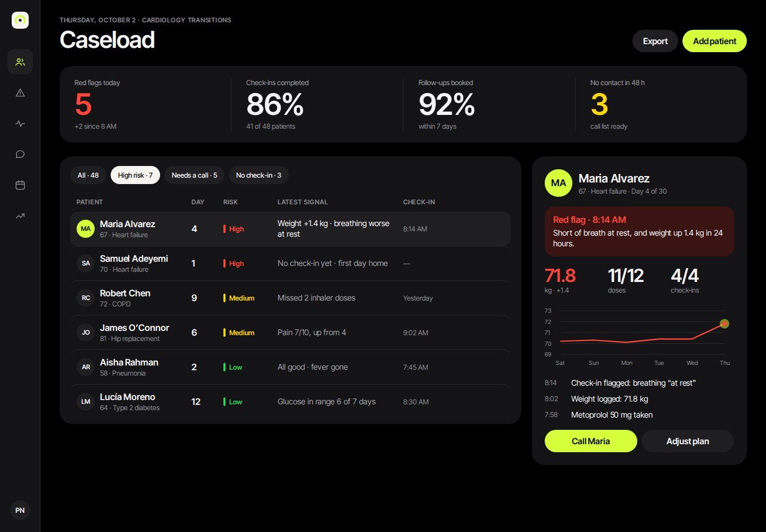Select the Robert Chen patient name
The image size is (766, 532).
[125, 293]
